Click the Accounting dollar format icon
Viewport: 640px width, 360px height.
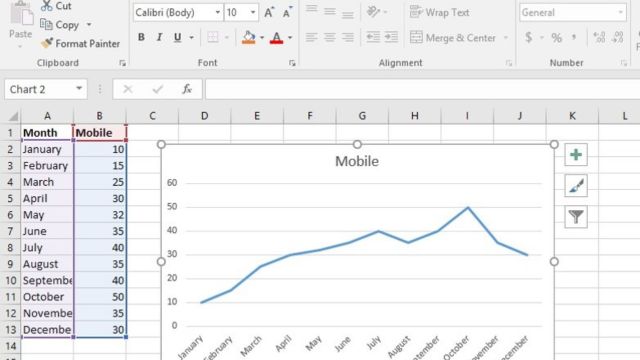[x=529, y=38]
